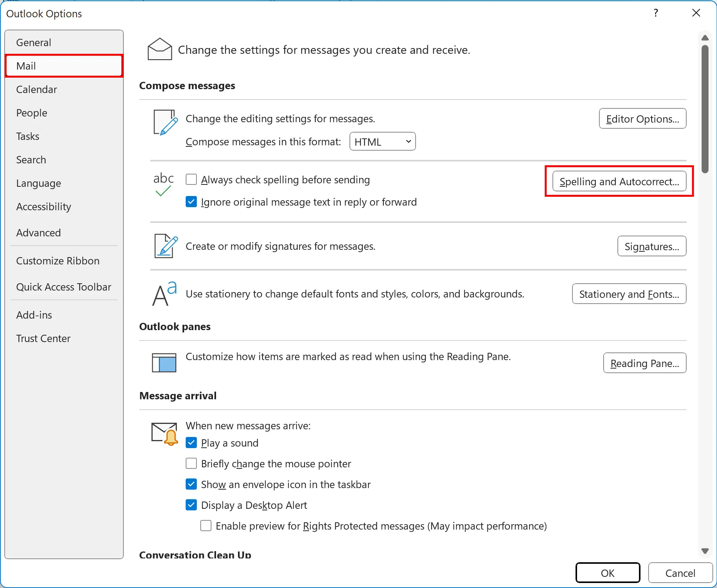Image resolution: width=717 pixels, height=588 pixels.
Task: Click the help question mark icon
Action: point(656,13)
